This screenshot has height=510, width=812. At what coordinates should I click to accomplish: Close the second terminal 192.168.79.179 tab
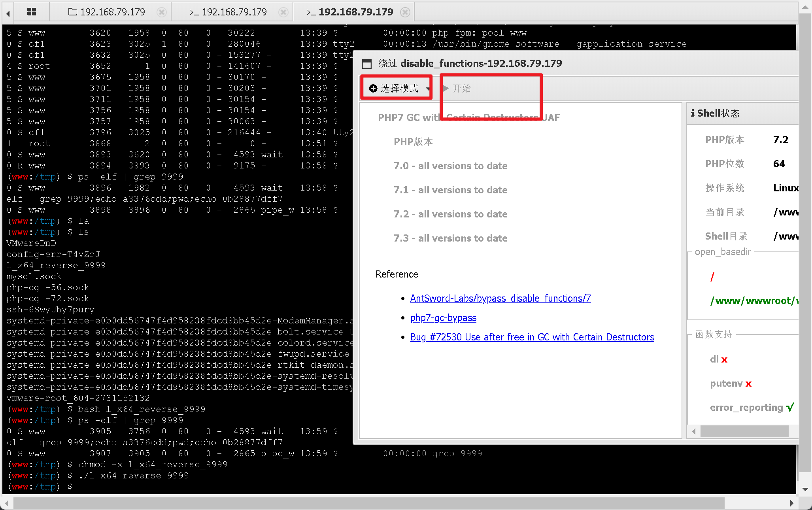click(283, 12)
